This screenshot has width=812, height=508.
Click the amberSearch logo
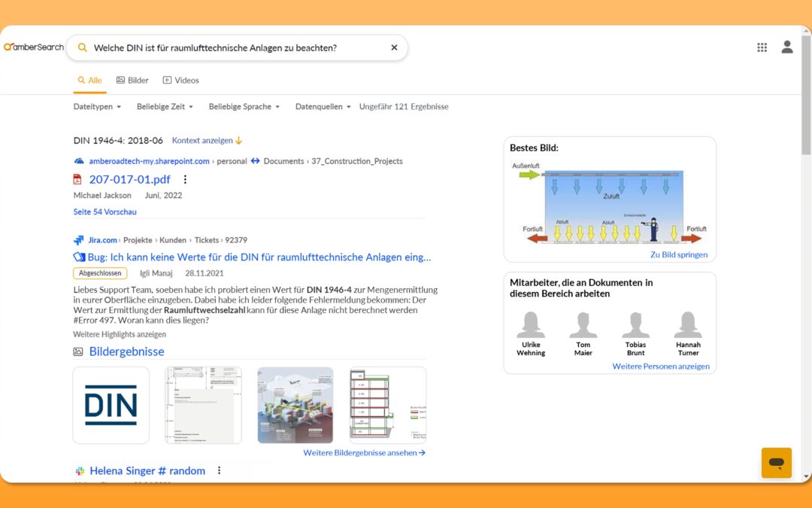pyautogui.click(x=34, y=47)
